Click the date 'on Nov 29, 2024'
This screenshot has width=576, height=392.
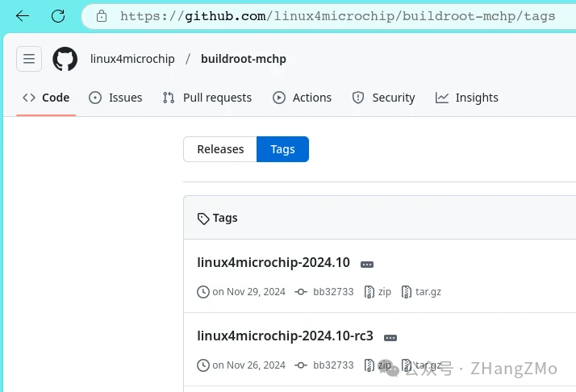coord(248,292)
